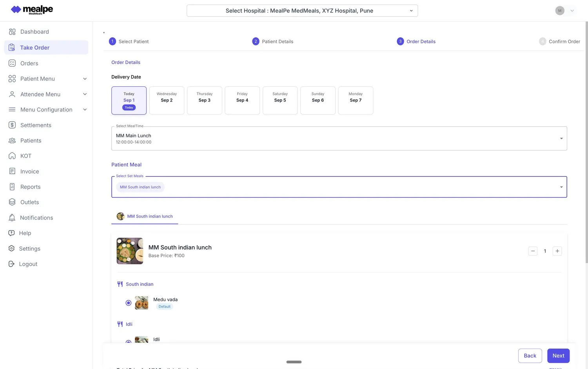Jump to Confirm Order step
Screen dimensions: 588x369
560,42
